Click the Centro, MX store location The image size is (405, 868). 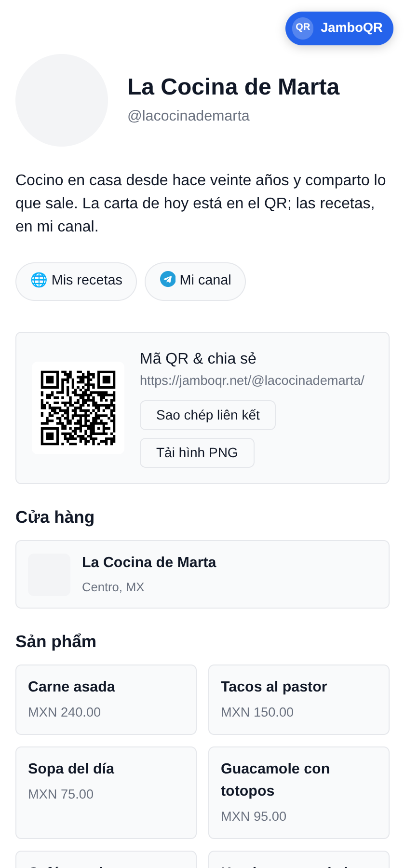113,587
